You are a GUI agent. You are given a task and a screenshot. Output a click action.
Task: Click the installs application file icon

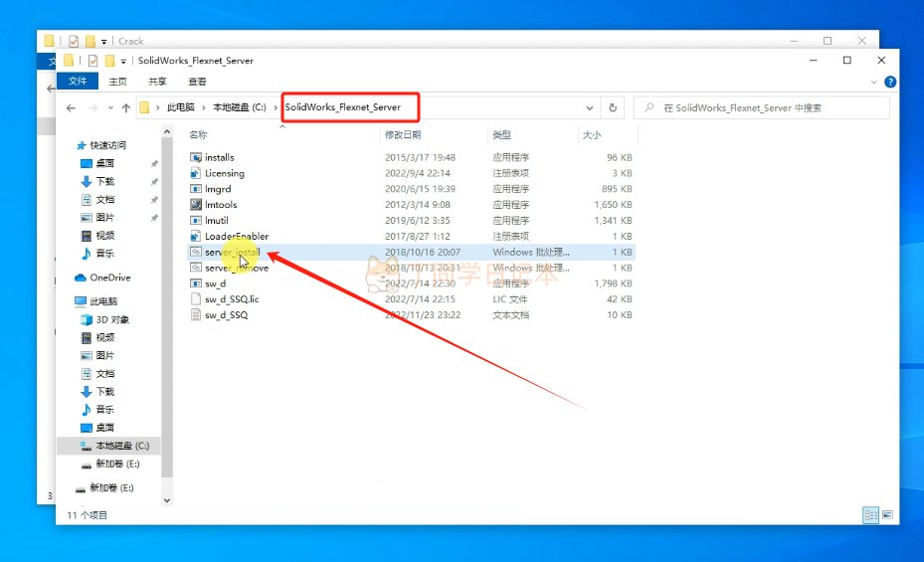pos(196,157)
